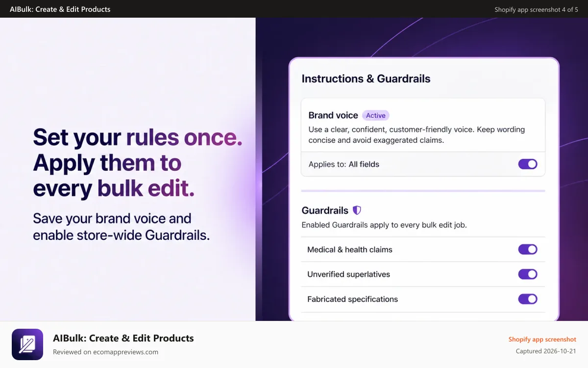Click the Active badge beside Brand voice

(x=376, y=115)
